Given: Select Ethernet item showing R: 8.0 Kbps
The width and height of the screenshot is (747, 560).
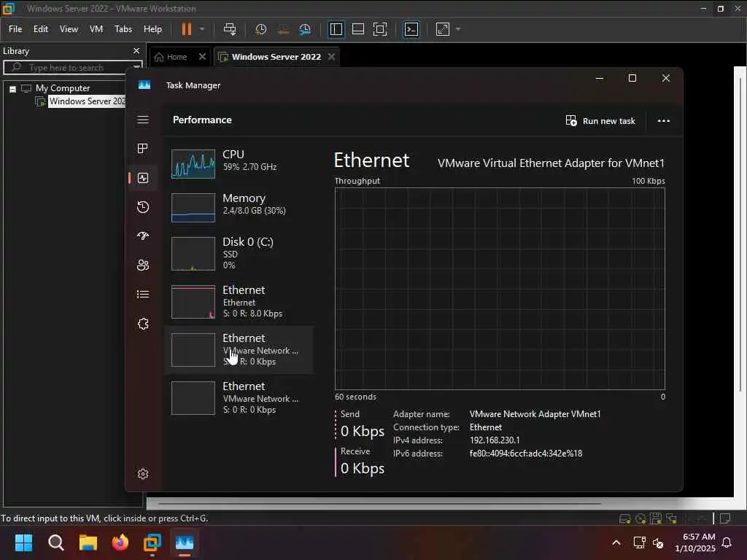Looking at the screenshot, I should point(239,302).
